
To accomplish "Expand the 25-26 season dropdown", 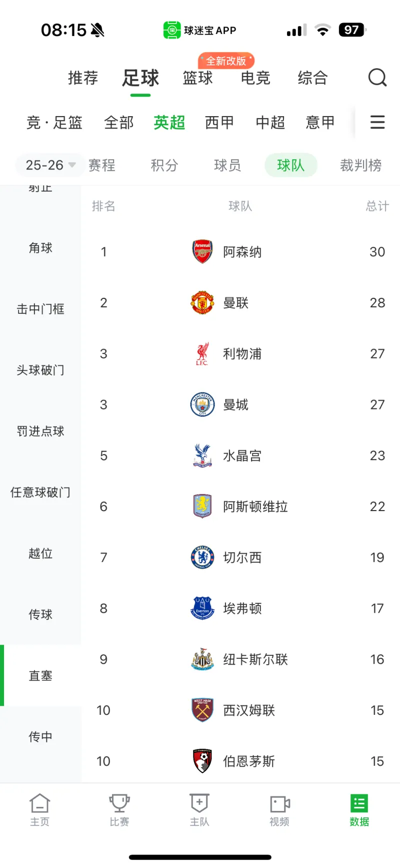I will coord(50,165).
